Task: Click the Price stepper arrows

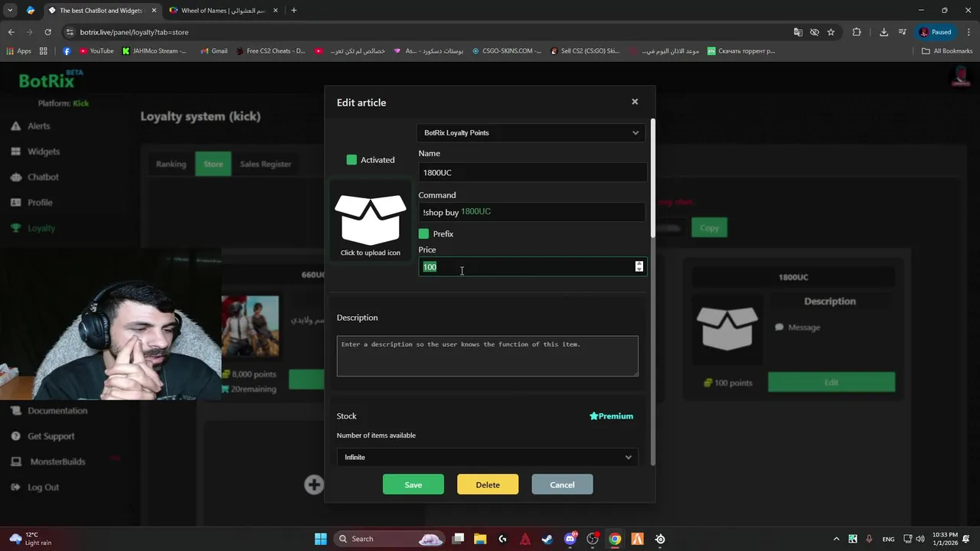Action: tap(639, 266)
